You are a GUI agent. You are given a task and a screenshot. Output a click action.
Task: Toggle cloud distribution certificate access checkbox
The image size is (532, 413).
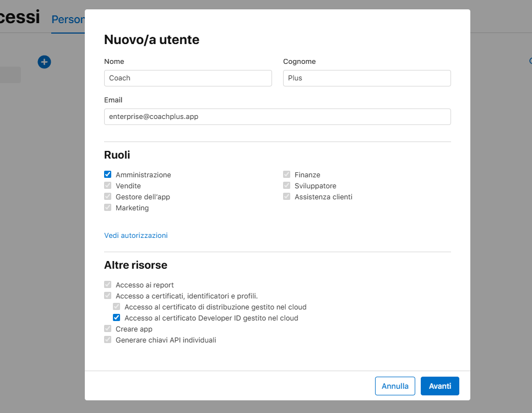tap(117, 307)
